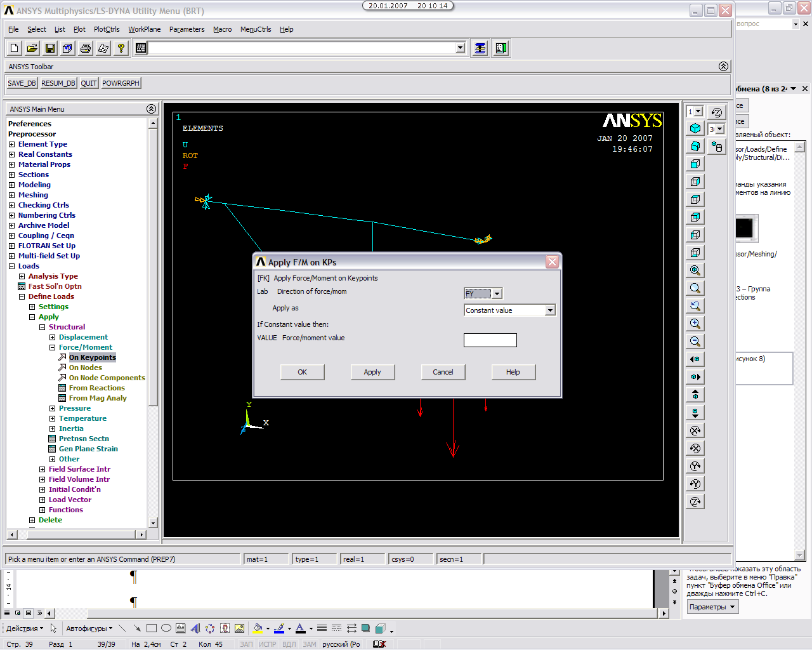This screenshot has height=650, width=812.
Task: Click the Raise Hidden icon
Action: 480,48
